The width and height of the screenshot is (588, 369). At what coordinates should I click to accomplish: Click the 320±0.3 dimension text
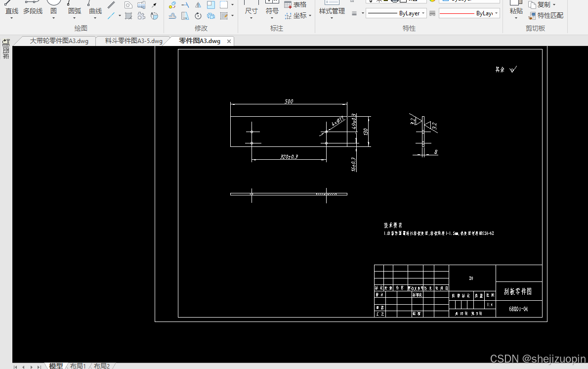289,156
